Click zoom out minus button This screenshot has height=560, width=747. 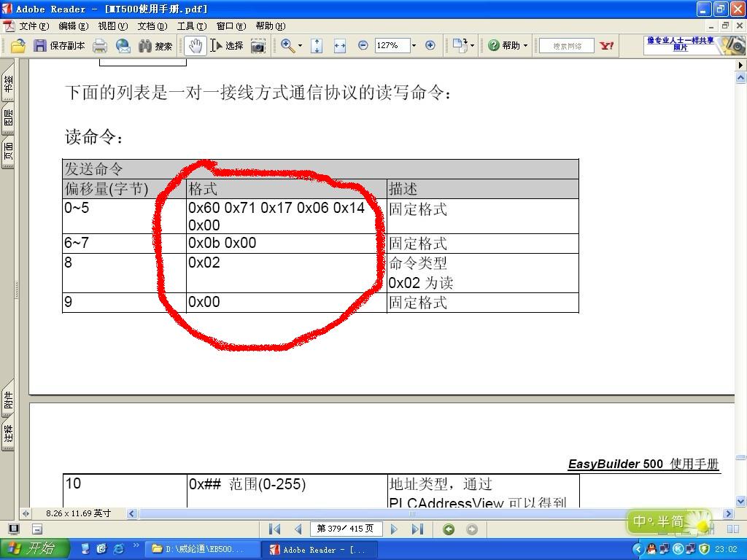pyautogui.click(x=363, y=46)
